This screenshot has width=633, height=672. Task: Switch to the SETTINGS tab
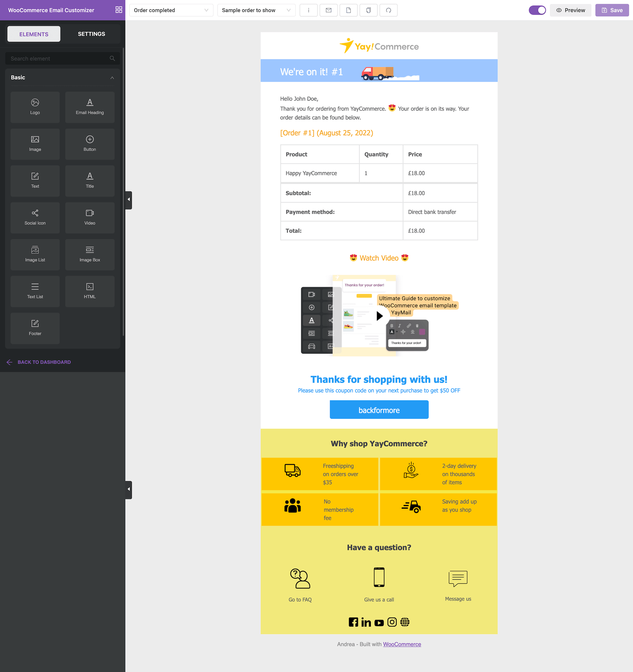[91, 34]
